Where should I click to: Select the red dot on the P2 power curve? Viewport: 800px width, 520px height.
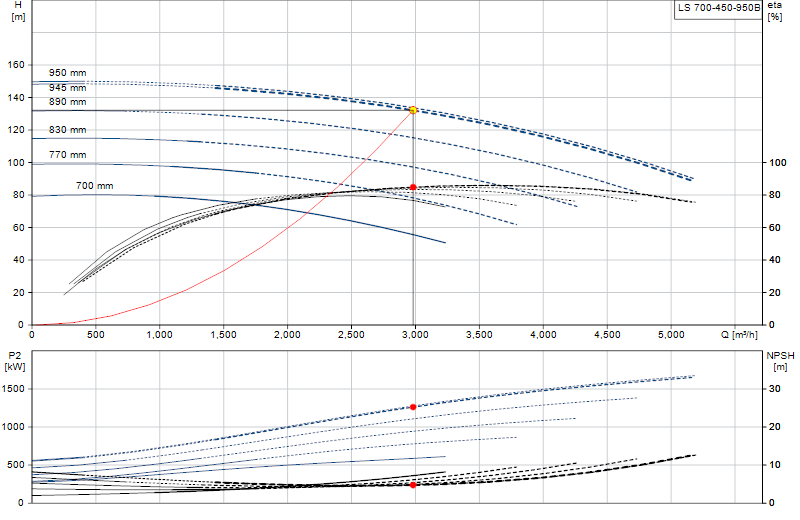point(413,407)
